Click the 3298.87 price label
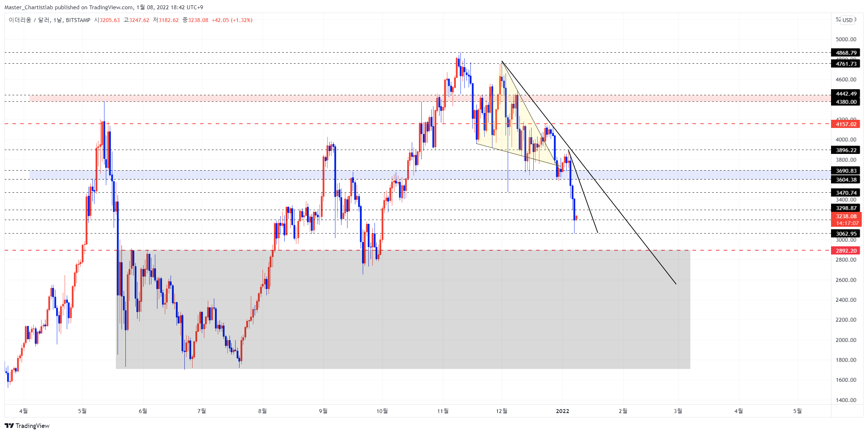The width and height of the screenshot is (868, 434). click(846, 208)
